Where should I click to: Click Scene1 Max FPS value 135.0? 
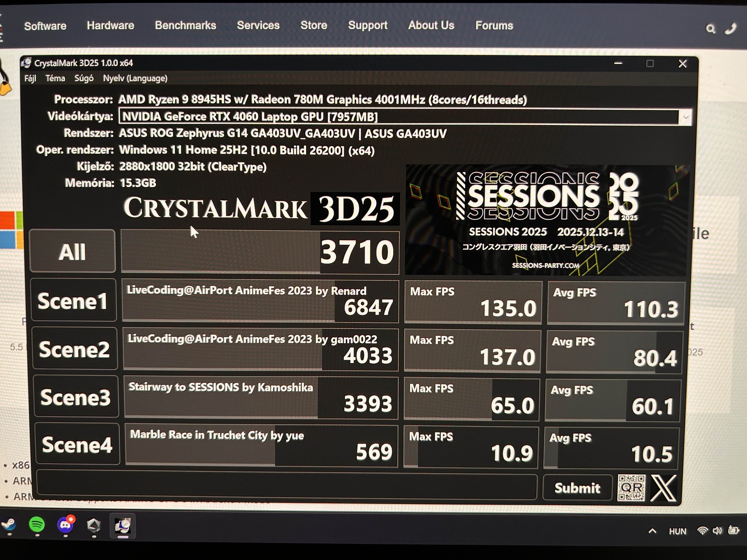pyautogui.click(x=508, y=309)
